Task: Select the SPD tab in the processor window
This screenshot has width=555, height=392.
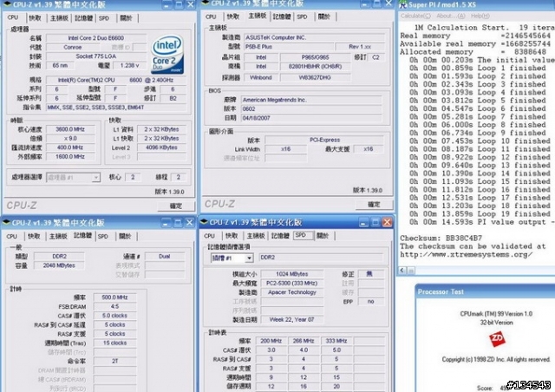Action: point(104,17)
